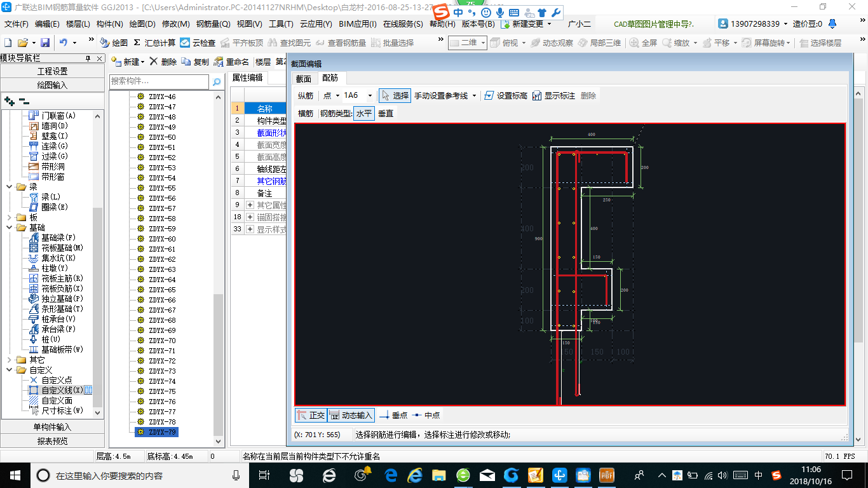868x488 pixels.
Task: Click the save disk icon
Action: click(45, 43)
